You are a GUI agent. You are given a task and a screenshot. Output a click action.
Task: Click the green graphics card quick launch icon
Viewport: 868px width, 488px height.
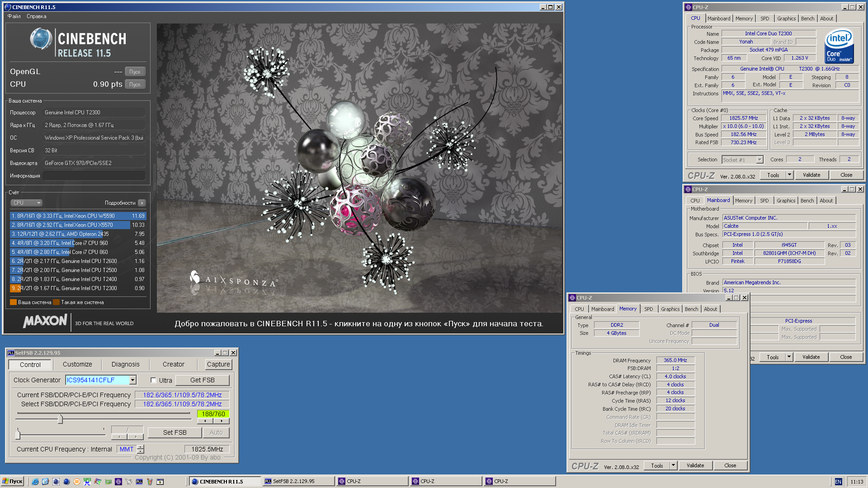[108, 482]
